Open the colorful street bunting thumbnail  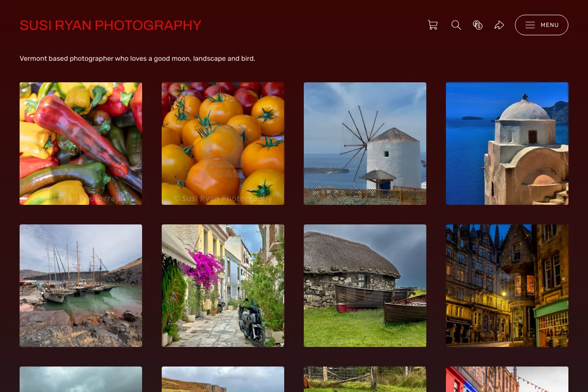click(507, 379)
